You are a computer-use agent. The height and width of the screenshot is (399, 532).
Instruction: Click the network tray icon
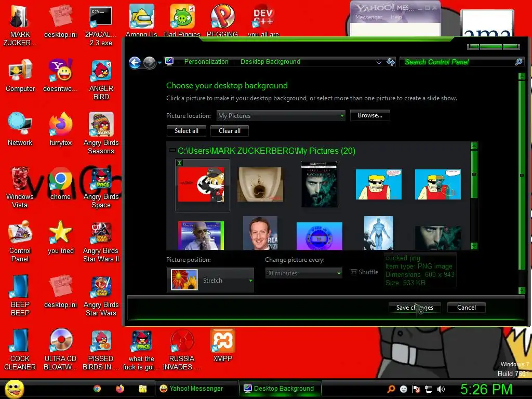click(429, 389)
